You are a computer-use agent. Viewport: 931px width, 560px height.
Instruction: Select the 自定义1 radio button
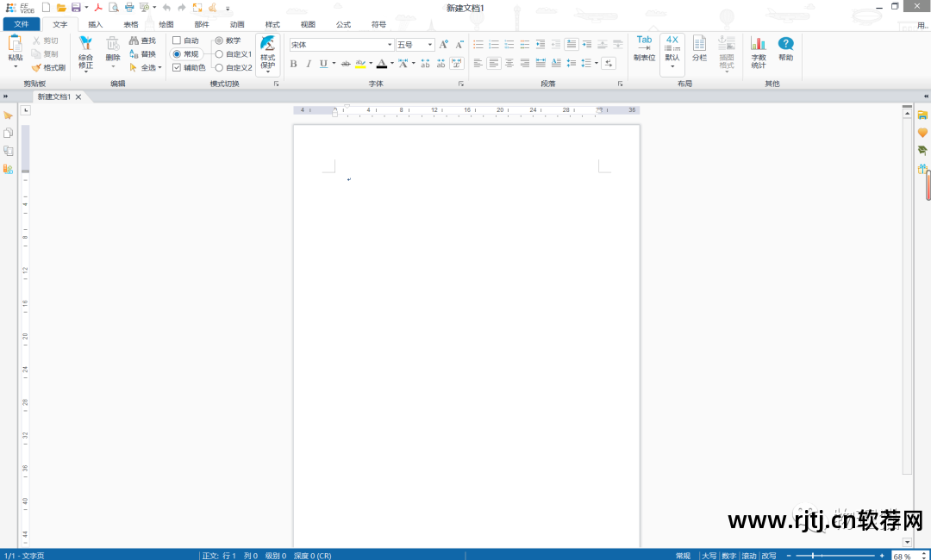pyautogui.click(x=219, y=53)
